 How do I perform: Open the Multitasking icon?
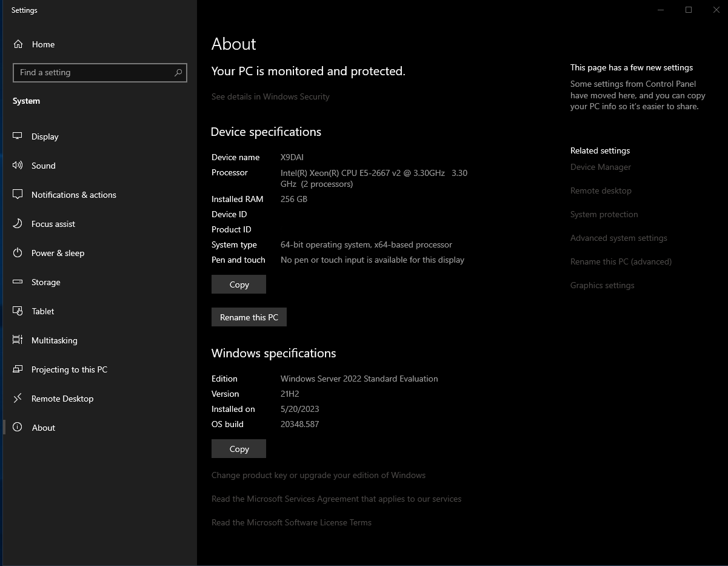click(18, 340)
